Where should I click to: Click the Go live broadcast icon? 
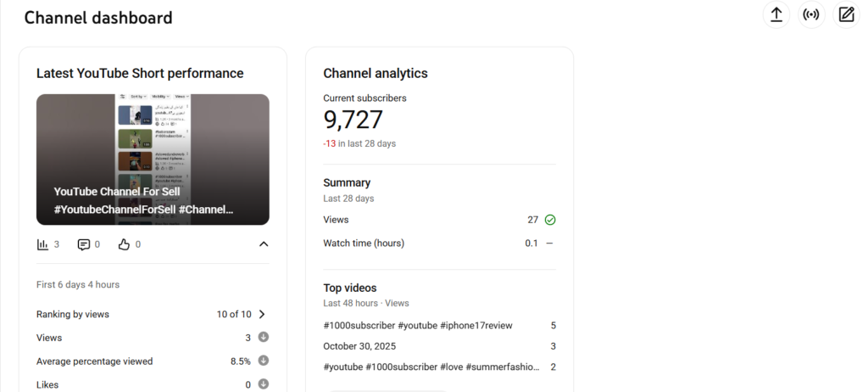click(x=811, y=15)
